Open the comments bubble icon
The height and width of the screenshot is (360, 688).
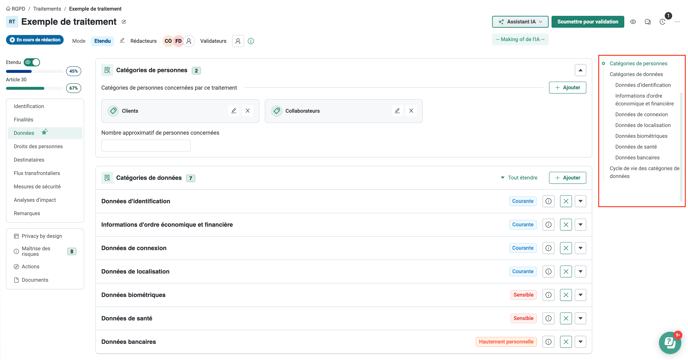647,22
